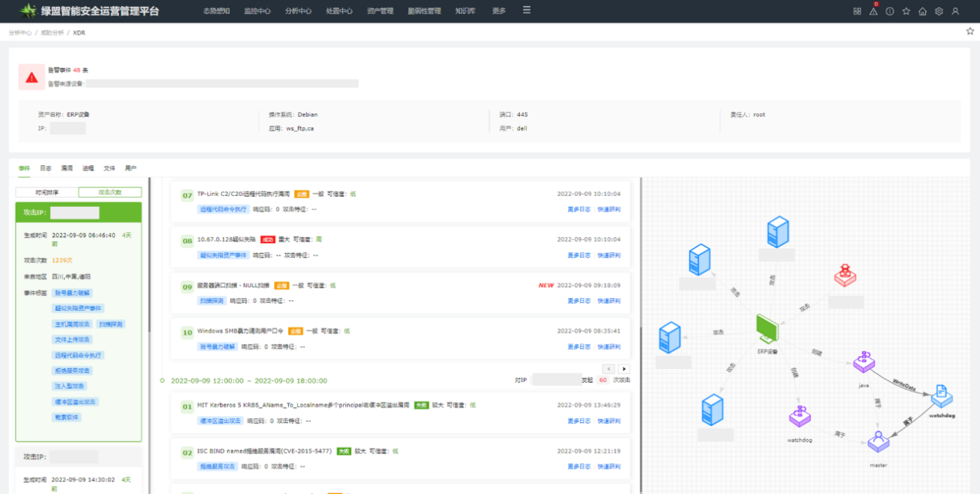
Task: Click 更多日志 for event 08
Action: [x=578, y=255]
